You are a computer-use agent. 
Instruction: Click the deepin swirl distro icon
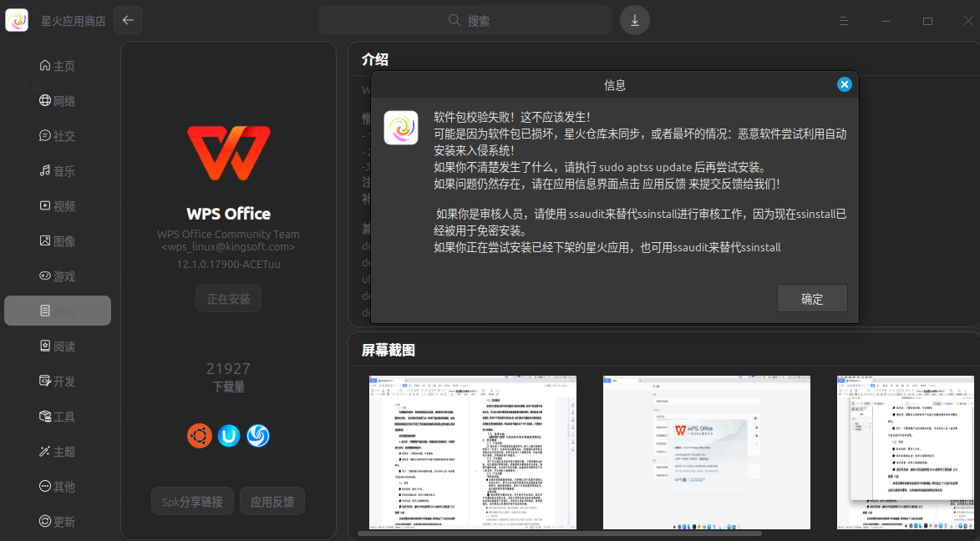[258, 436]
